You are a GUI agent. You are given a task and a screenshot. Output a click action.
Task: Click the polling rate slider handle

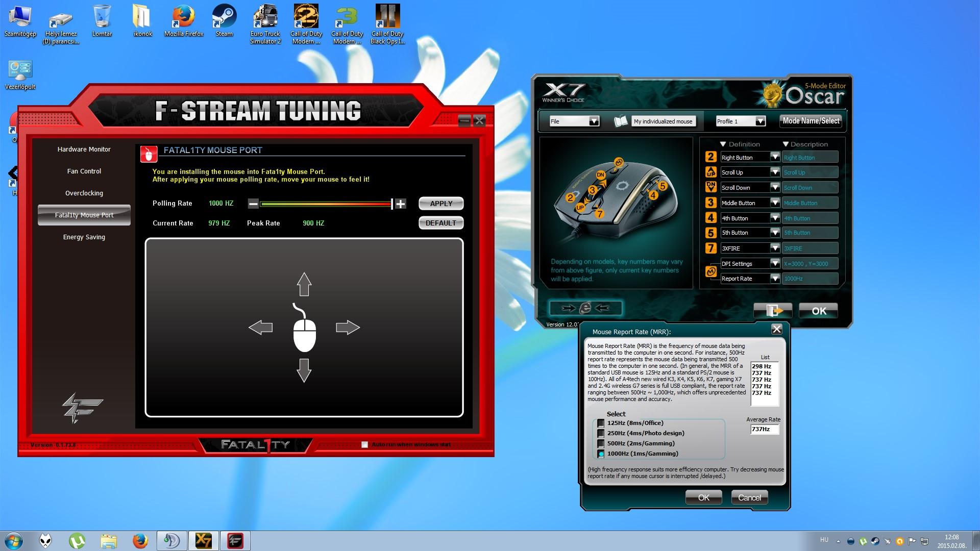click(392, 204)
